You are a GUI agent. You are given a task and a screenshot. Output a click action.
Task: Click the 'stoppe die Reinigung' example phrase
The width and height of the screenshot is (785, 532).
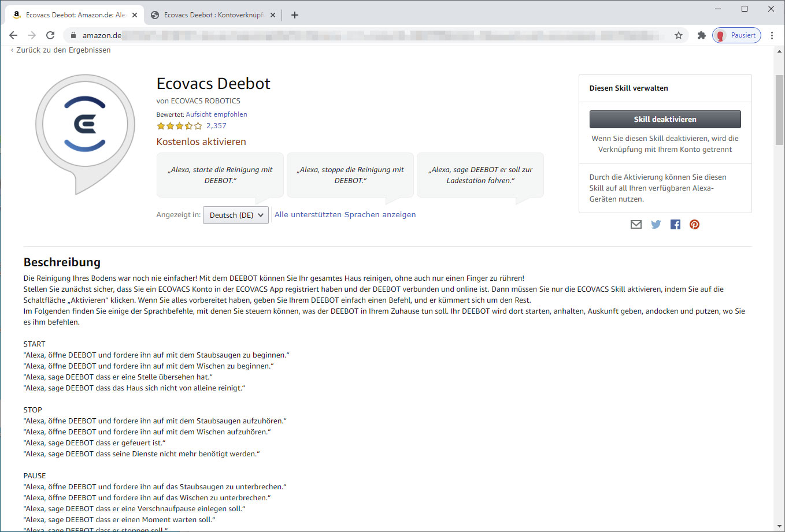pyautogui.click(x=350, y=175)
